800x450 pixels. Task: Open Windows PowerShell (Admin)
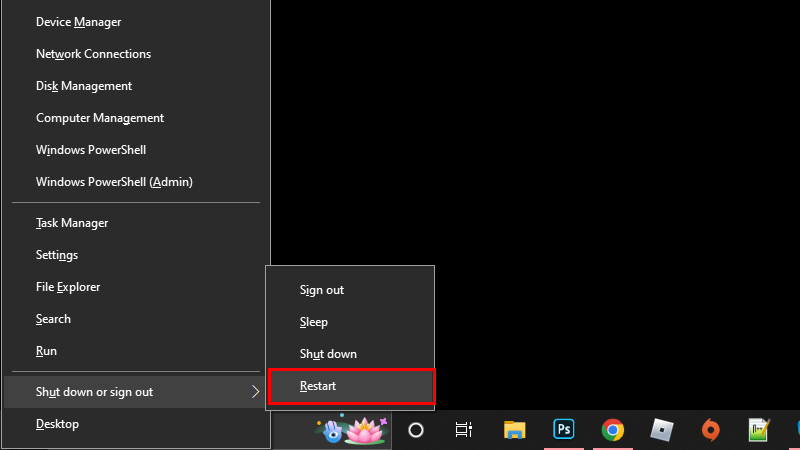136,182
